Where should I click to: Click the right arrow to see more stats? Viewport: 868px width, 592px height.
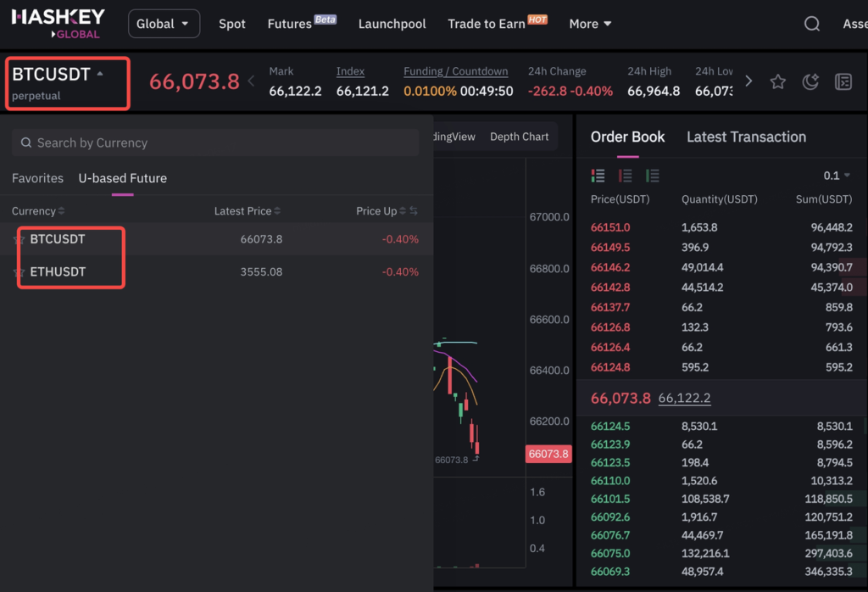click(x=748, y=81)
